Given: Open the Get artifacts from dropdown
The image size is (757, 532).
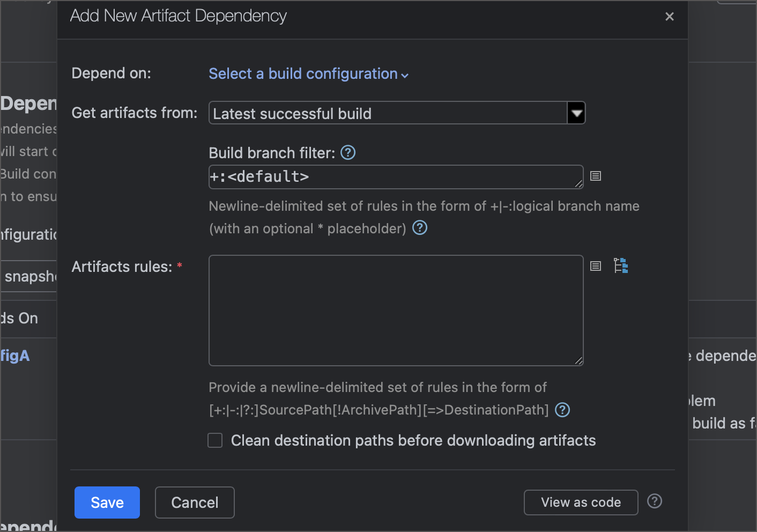Looking at the screenshot, I should point(397,113).
